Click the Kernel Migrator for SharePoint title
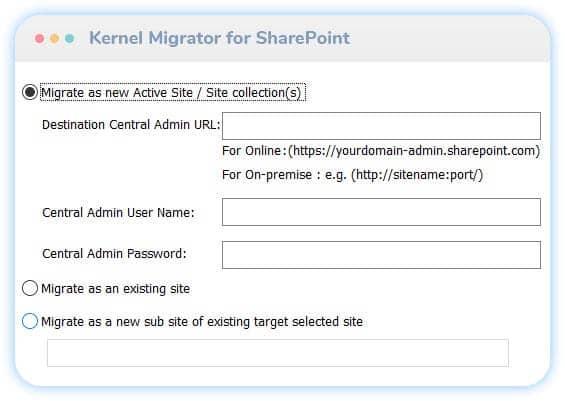The height and width of the screenshot is (401, 565). click(x=219, y=38)
